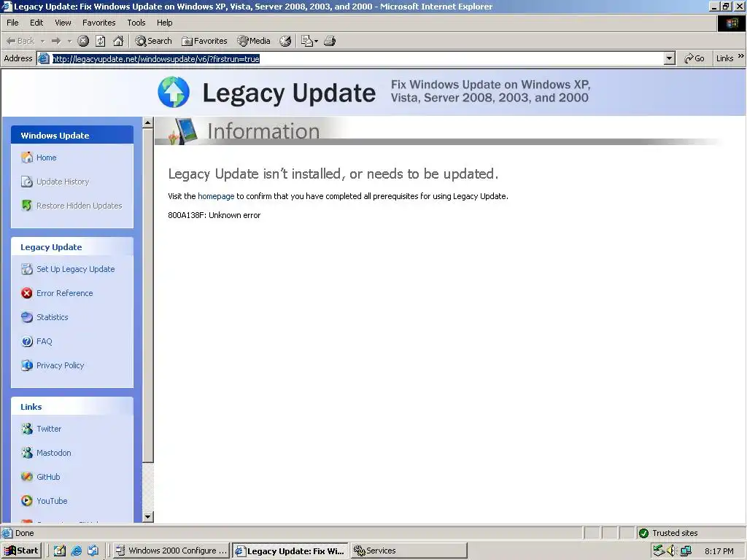The image size is (747, 560).
Task: Click the Go button
Action: coord(694,58)
